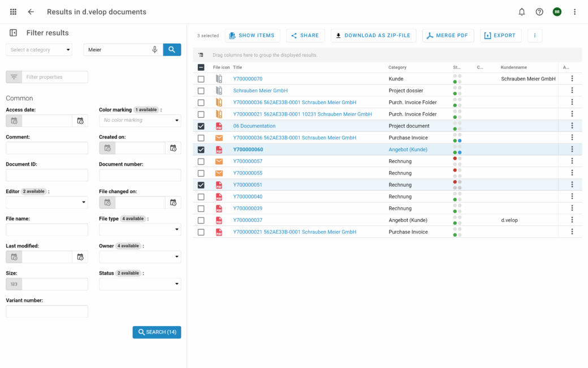The width and height of the screenshot is (588, 368).
Task: Open the Select a category dropdown
Action: 39,50
